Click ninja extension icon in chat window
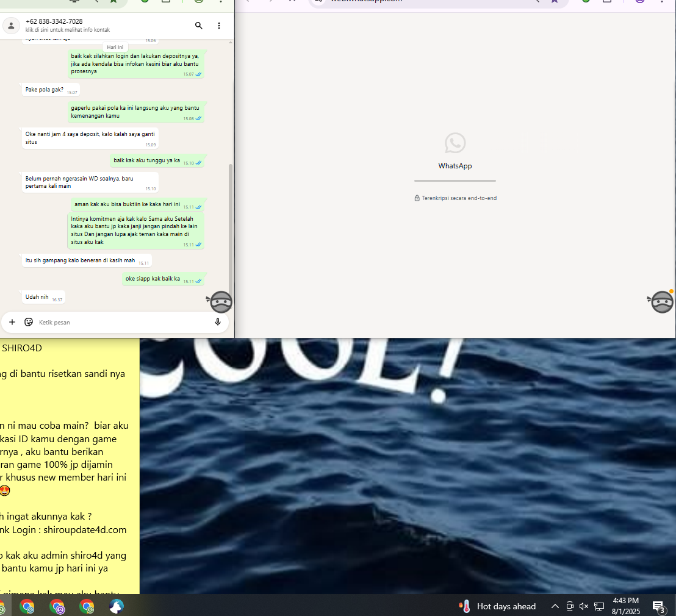This screenshot has height=616, width=676. pyautogui.click(x=221, y=302)
